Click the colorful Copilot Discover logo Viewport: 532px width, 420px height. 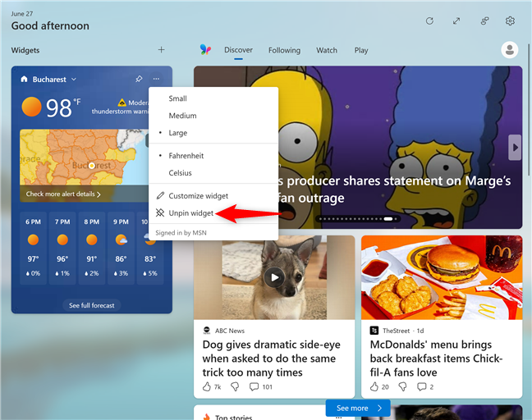(x=205, y=50)
